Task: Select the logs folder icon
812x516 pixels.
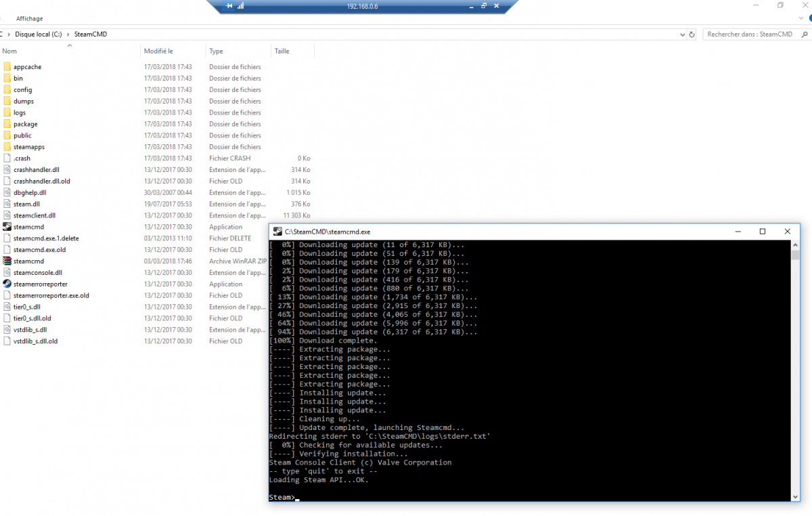Action: (x=7, y=112)
